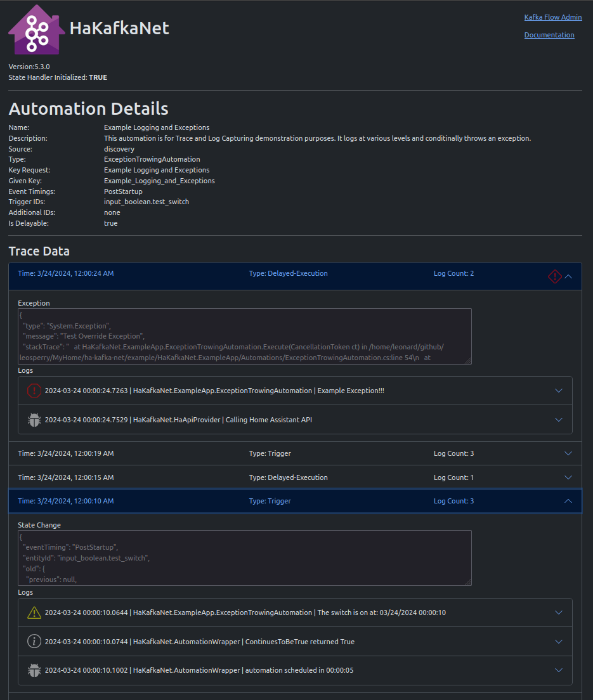
Task: Expand the automation scheduled in 00:00:05 log
Action: tap(559, 670)
